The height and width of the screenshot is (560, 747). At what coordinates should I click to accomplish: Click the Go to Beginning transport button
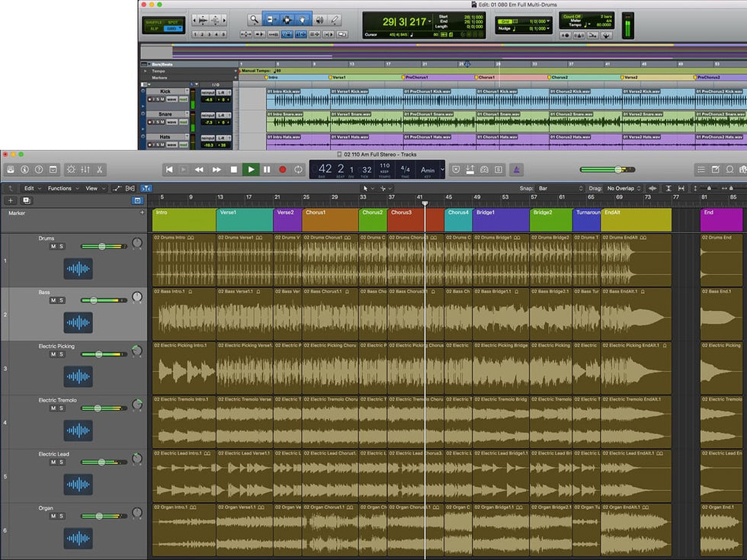(169, 169)
